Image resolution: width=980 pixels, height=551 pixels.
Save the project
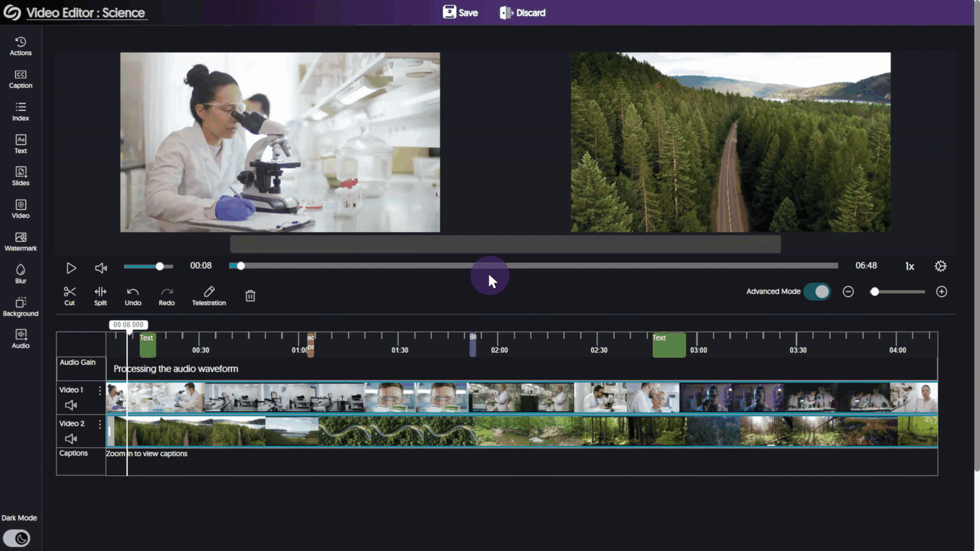point(460,12)
